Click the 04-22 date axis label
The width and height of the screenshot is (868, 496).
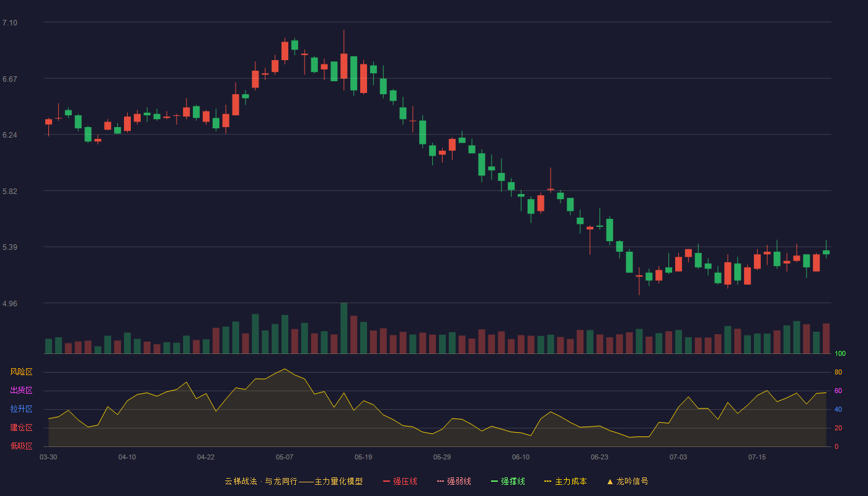[x=206, y=457]
